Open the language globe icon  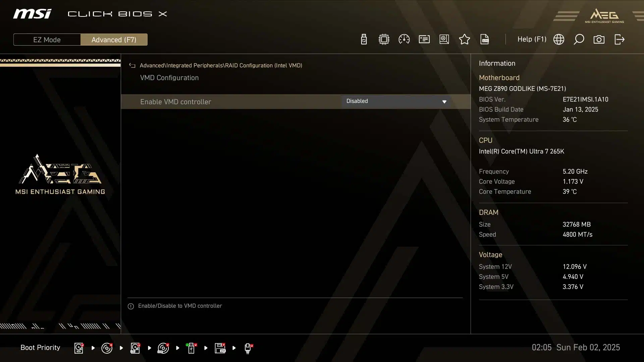[559, 39]
